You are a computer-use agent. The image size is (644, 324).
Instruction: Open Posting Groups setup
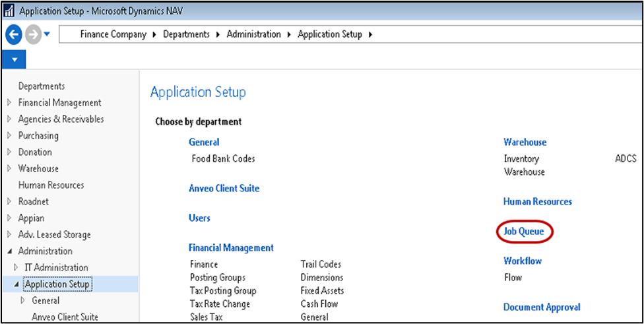coord(218,278)
